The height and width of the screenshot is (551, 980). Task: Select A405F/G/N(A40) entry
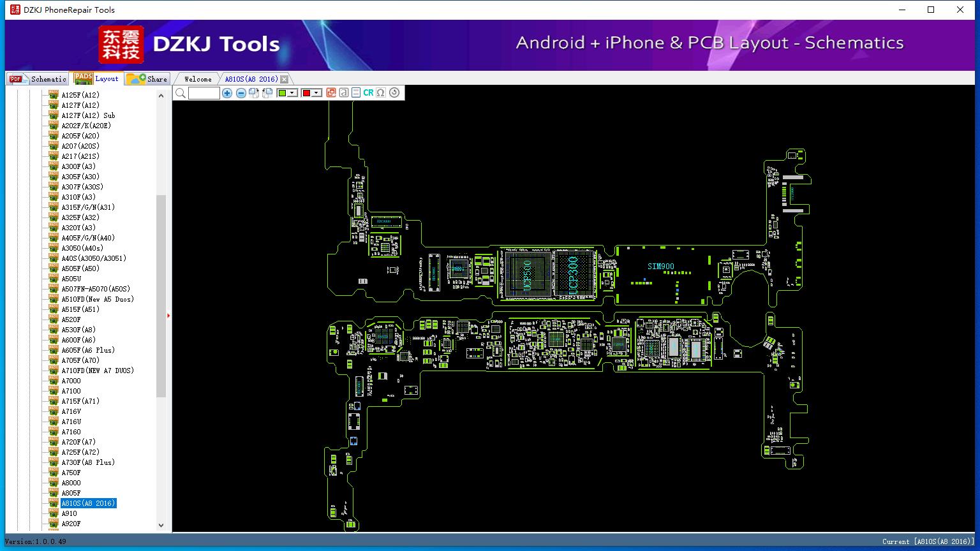tap(88, 238)
